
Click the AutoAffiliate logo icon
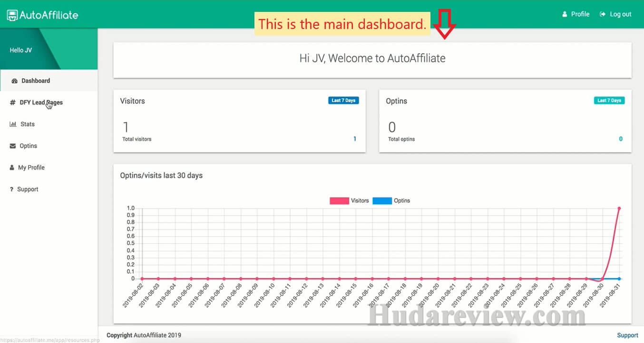tap(12, 15)
